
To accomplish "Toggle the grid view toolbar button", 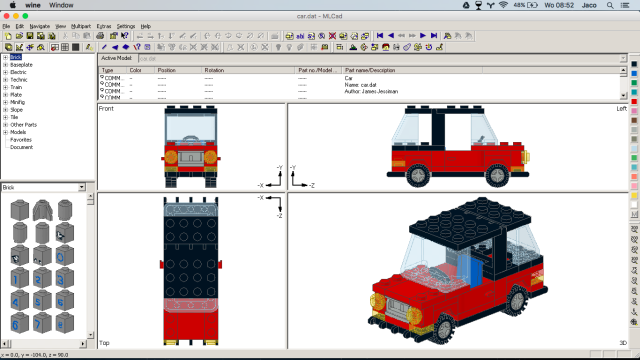I will pyautogui.click(x=65, y=47).
